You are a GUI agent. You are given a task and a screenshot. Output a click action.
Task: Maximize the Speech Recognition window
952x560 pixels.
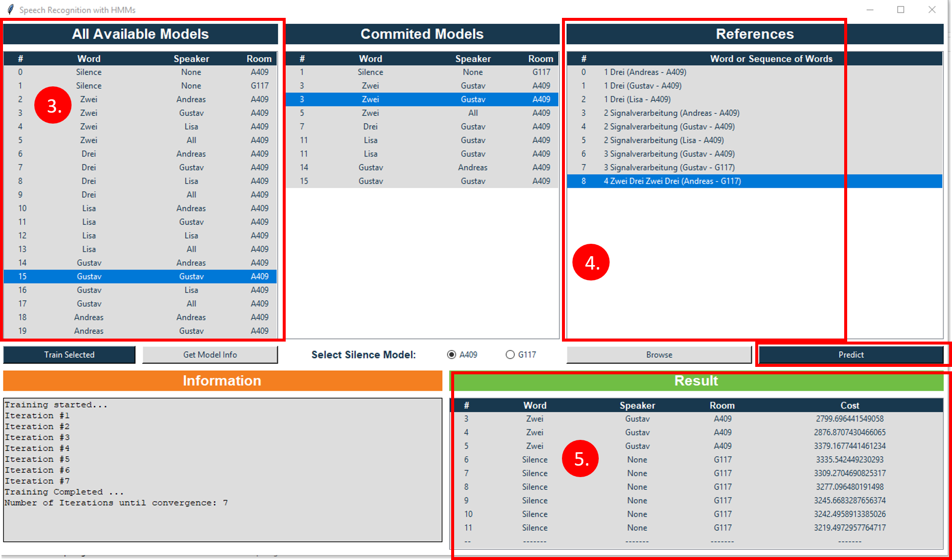pos(900,9)
